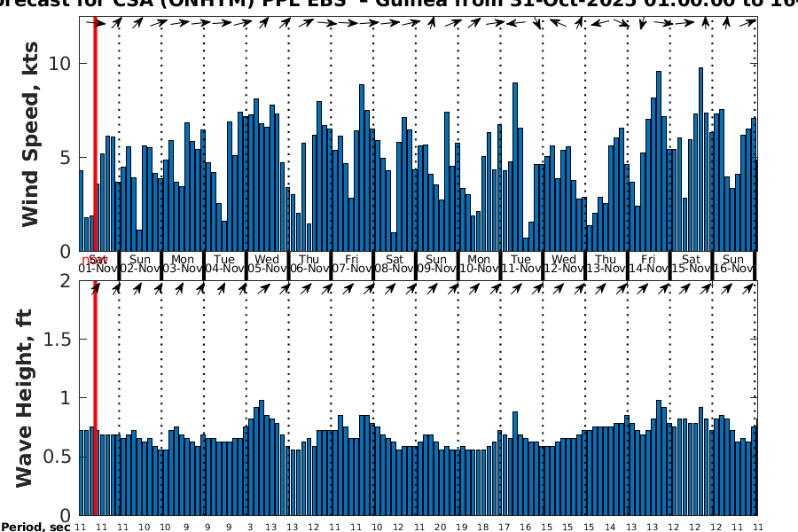Click the 'Period, sec' label
Screen dimensions: 798x532
pyautogui.click(x=35, y=528)
